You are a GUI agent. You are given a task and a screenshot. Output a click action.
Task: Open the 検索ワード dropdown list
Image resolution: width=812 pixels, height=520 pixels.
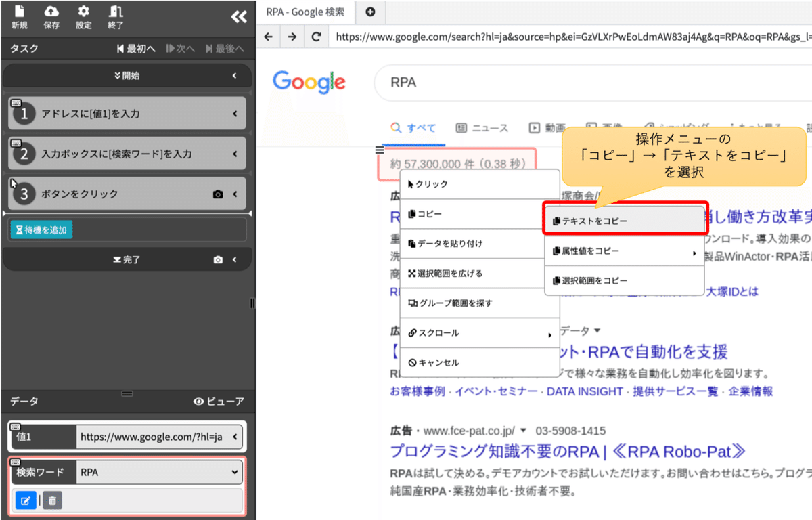click(235, 472)
